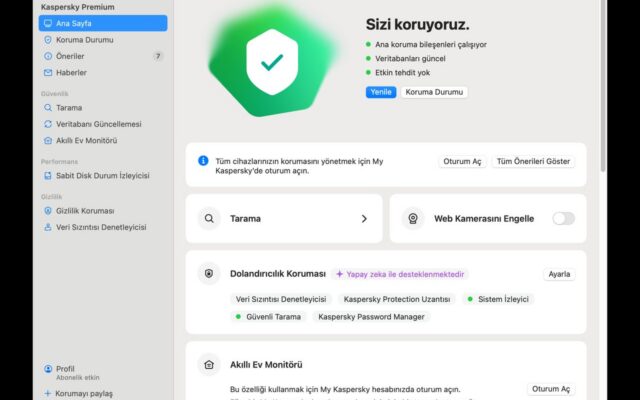Click the Dolandırıcılık Koruması title
The width and height of the screenshot is (640, 400).
[x=278, y=274]
